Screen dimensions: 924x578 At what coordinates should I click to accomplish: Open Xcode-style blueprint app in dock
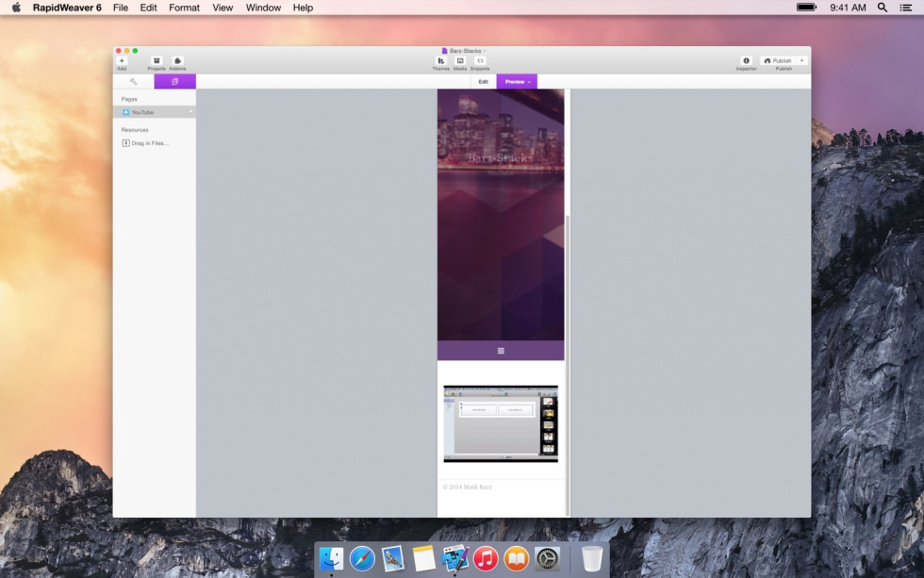click(454, 558)
